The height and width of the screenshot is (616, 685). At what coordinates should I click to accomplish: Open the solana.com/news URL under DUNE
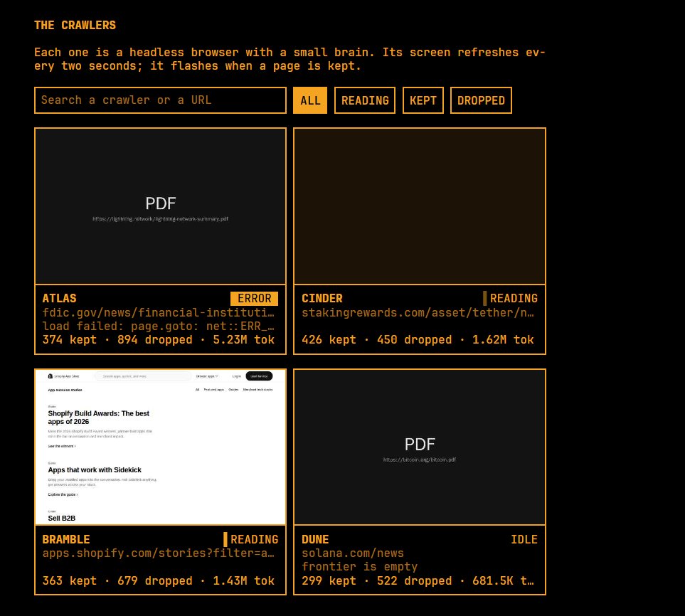(353, 553)
